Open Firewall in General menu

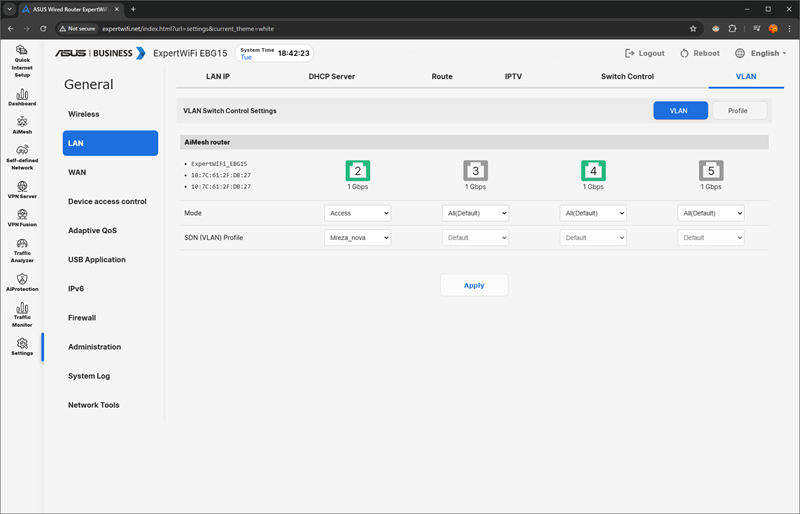pyautogui.click(x=82, y=318)
